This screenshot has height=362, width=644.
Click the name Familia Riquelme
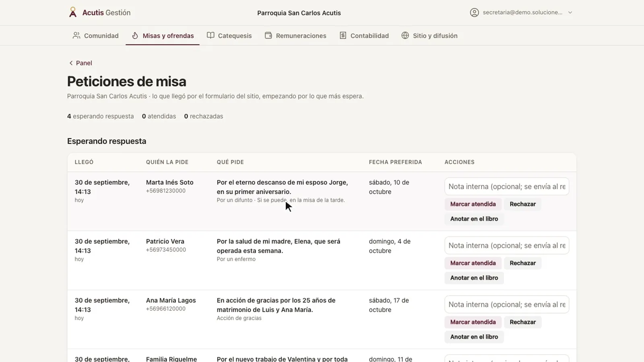click(x=171, y=359)
